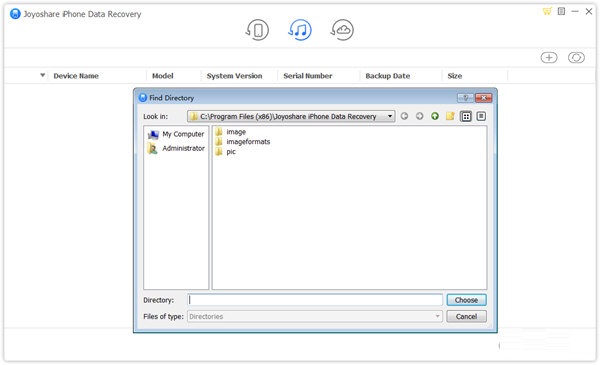The image size is (600, 365).
Task: Go forward in Find Directory dialog
Action: pyautogui.click(x=419, y=116)
